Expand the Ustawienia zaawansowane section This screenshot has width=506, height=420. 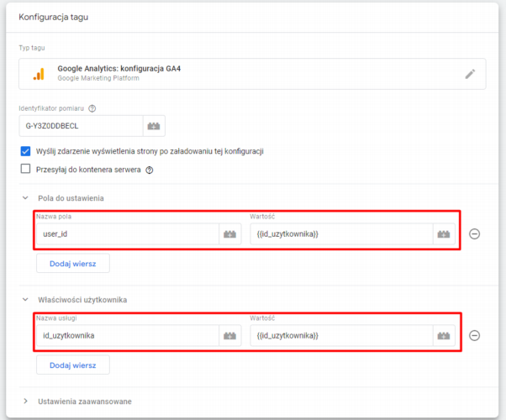(x=24, y=402)
